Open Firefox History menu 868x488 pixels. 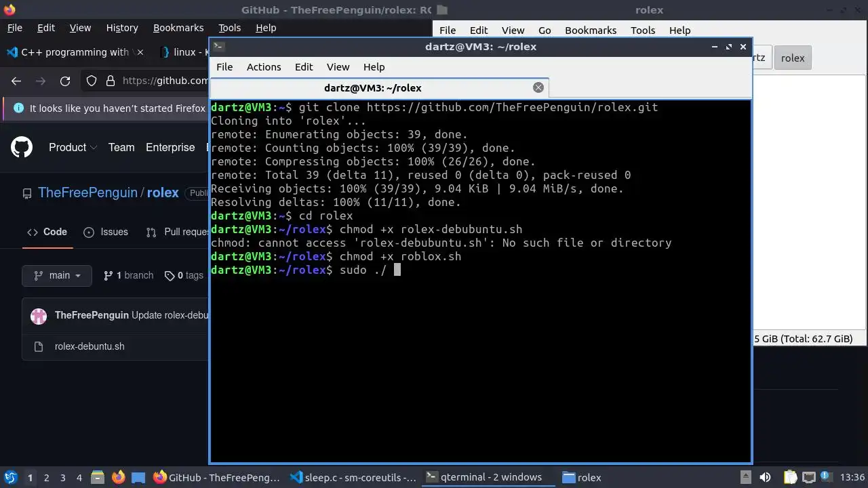coord(122,28)
